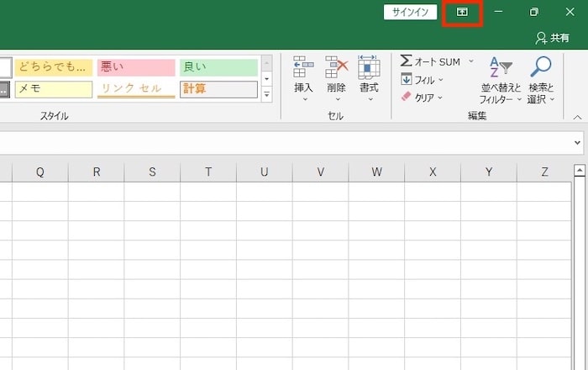This screenshot has width=588, height=370.
Task: Select column R header
Action: pos(97,172)
